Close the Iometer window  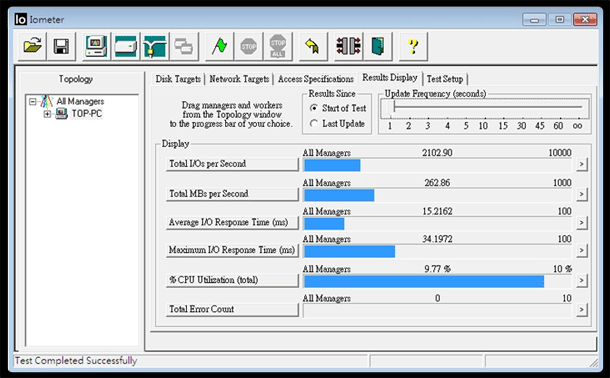pyautogui.click(x=585, y=19)
